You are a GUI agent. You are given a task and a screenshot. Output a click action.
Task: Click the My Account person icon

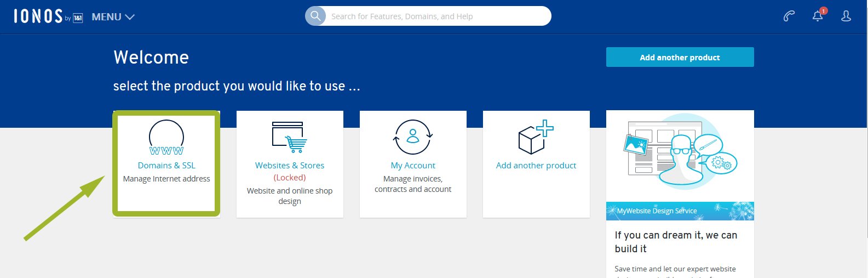pyautogui.click(x=413, y=137)
